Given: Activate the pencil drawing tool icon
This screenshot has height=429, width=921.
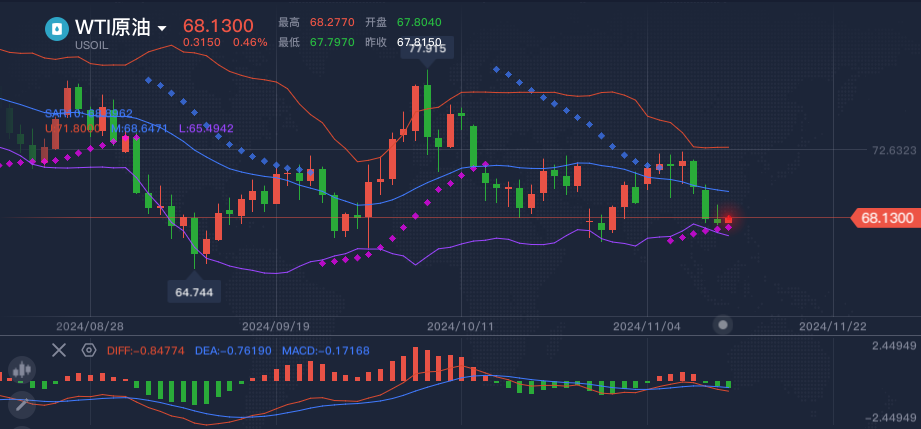Looking at the screenshot, I should click(22, 404).
